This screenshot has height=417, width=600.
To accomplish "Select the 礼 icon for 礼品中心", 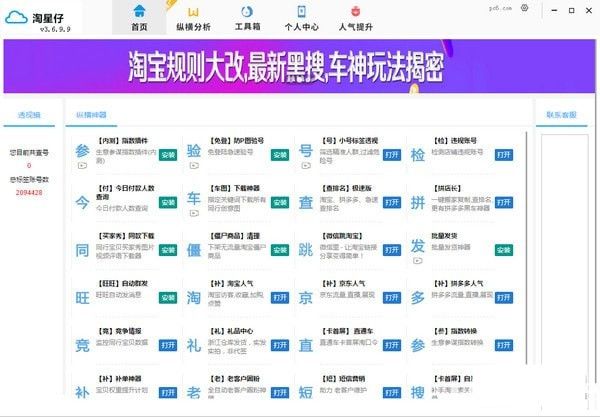I will click(x=194, y=345).
